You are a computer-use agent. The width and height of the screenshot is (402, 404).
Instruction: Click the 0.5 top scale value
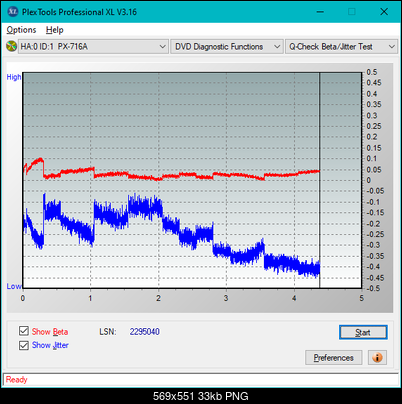point(372,72)
